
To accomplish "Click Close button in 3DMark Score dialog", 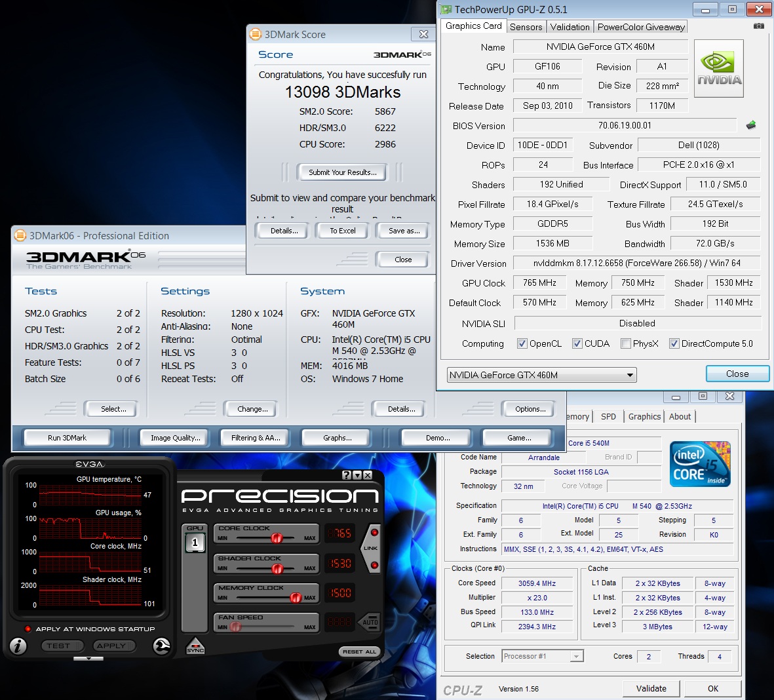I will click(x=403, y=260).
